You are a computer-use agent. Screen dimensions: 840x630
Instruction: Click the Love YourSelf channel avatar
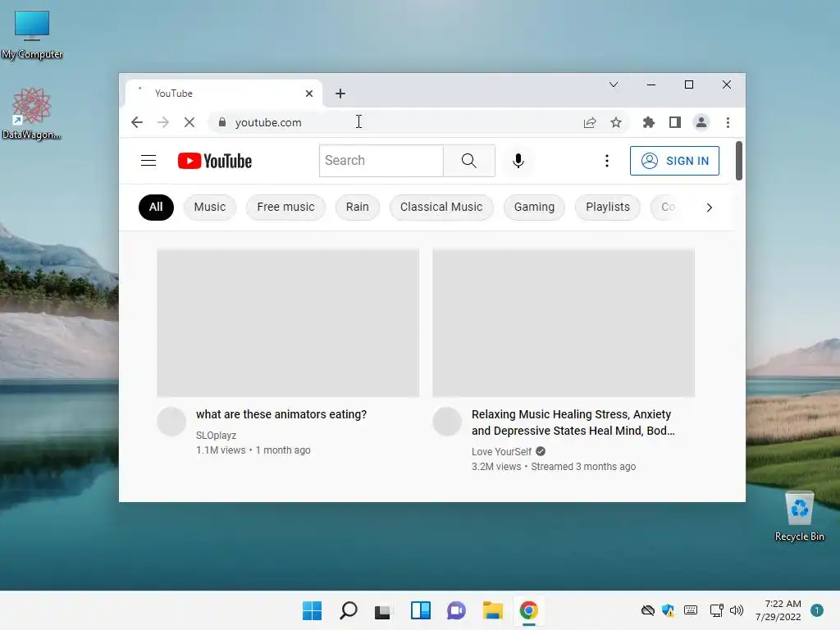click(x=447, y=422)
